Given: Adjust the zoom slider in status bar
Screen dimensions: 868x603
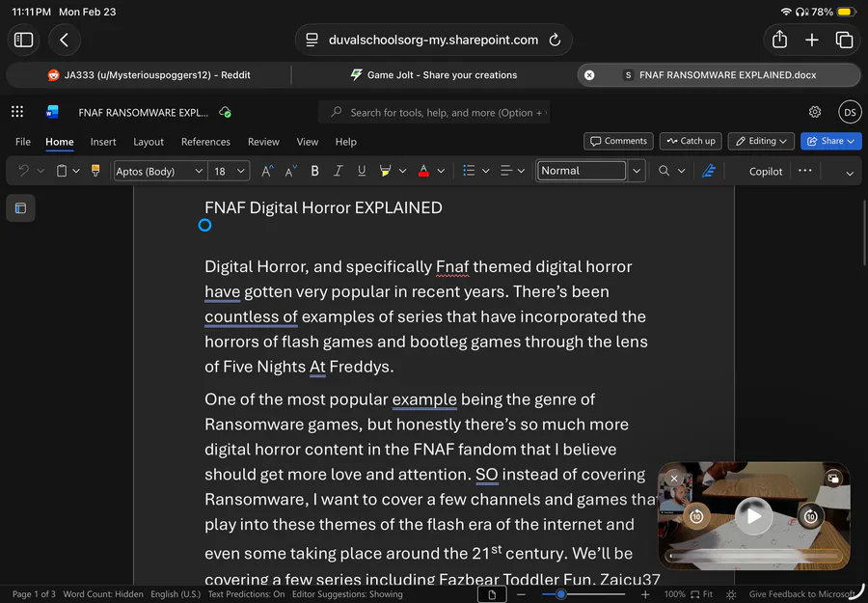Looking at the screenshot, I should click(x=583, y=594).
